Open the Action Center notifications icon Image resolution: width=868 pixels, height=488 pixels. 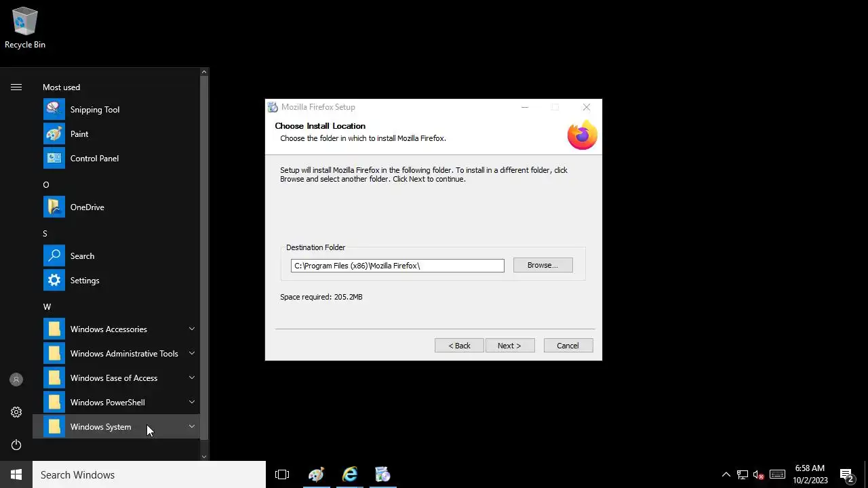tap(846, 474)
